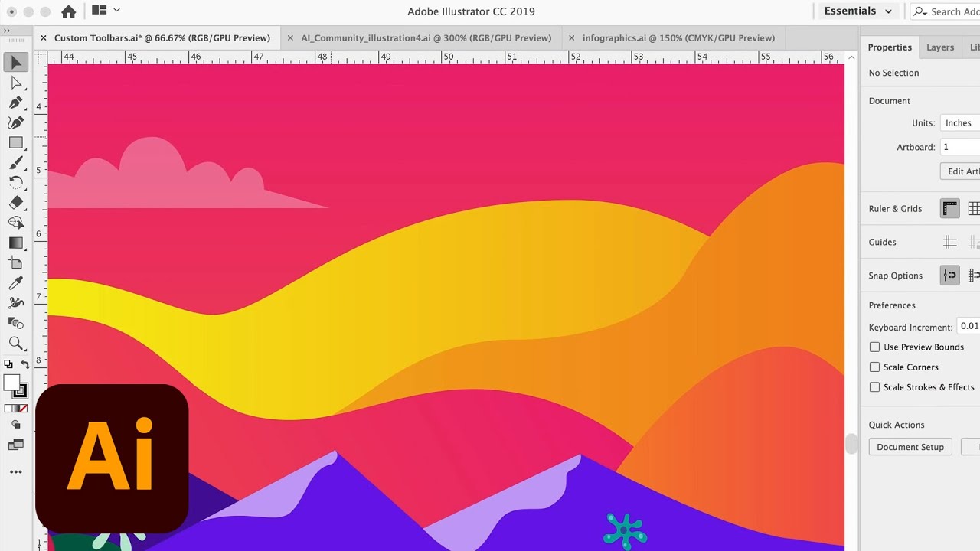Collapse the toolbar with double-arrow
Image resolution: width=980 pixels, height=551 pixels.
pyautogui.click(x=6, y=31)
